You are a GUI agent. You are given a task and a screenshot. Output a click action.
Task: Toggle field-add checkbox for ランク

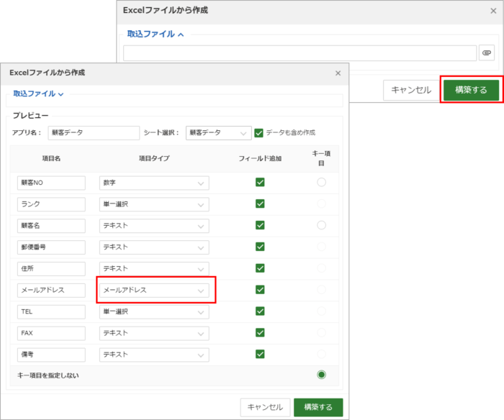tap(260, 204)
